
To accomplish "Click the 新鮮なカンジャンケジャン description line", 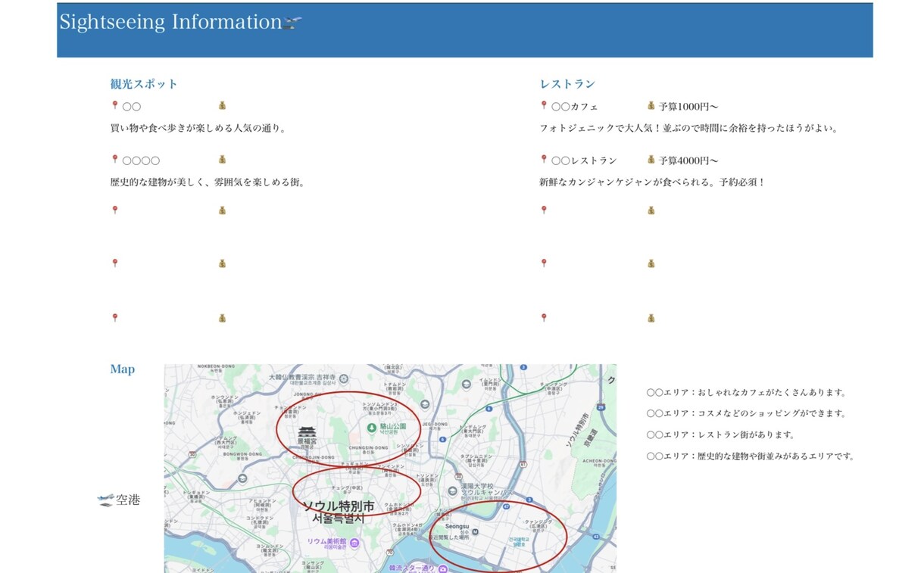I will (x=653, y=182).
